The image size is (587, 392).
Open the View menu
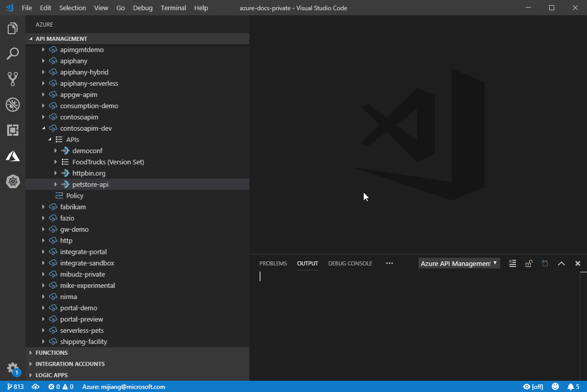point(101,8)
